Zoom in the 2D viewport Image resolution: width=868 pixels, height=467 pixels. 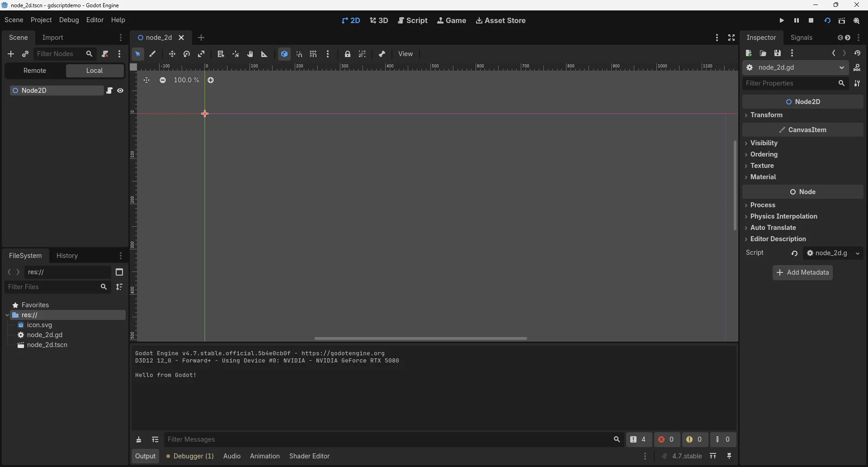pos(211,80)
